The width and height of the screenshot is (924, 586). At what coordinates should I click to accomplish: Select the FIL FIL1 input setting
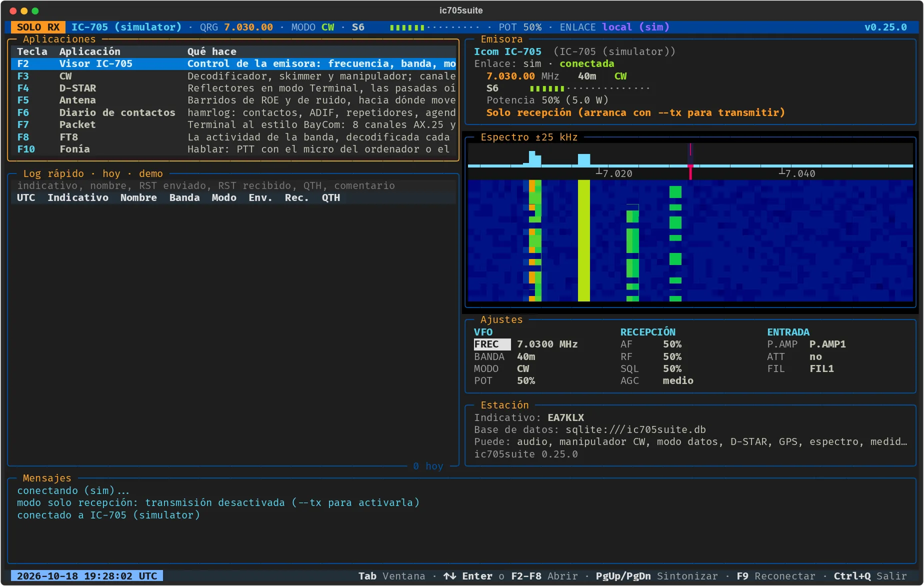pos(800,368)
